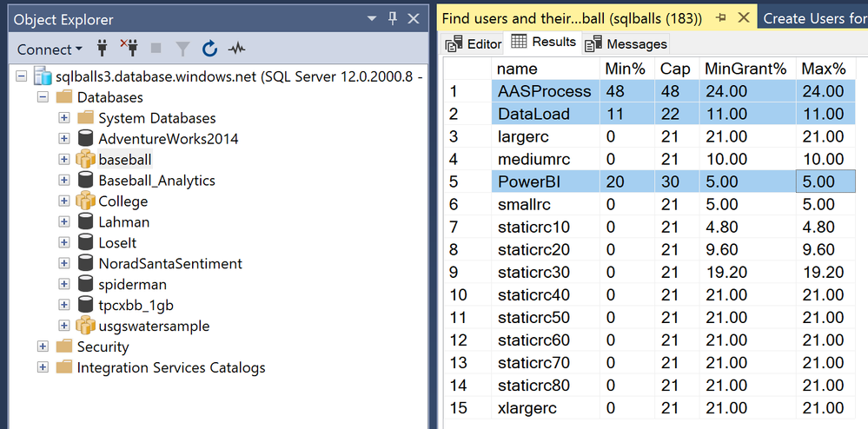Image resolution: width=868 pixels, height=429 pixels.
Task: Select the PowerBI name cell
Action: (546, 181)
